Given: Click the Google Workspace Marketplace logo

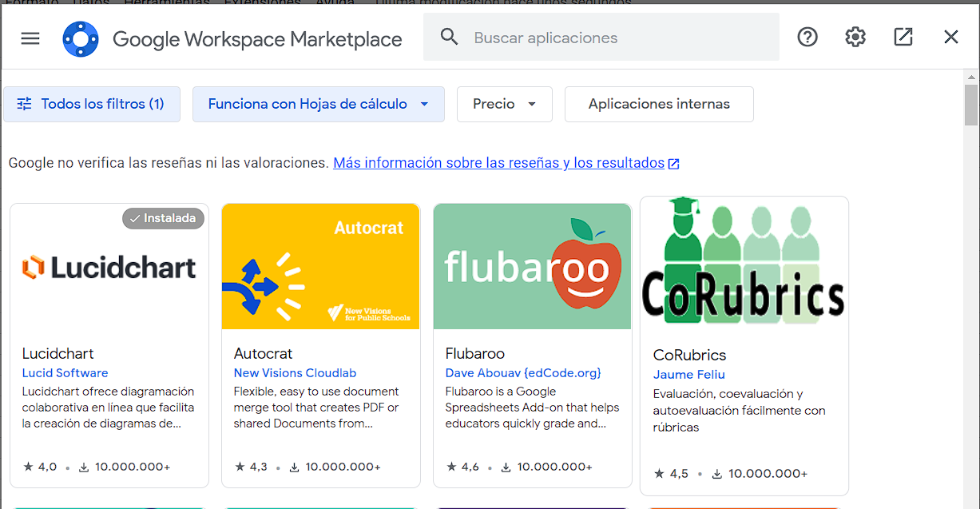Looking at the screenshot, I should pos(81,38).
